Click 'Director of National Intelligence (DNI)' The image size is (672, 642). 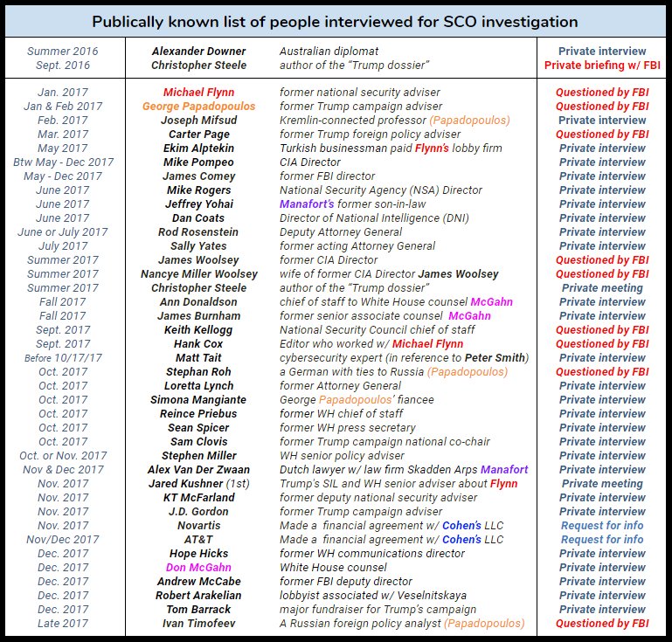coord(374,218)
